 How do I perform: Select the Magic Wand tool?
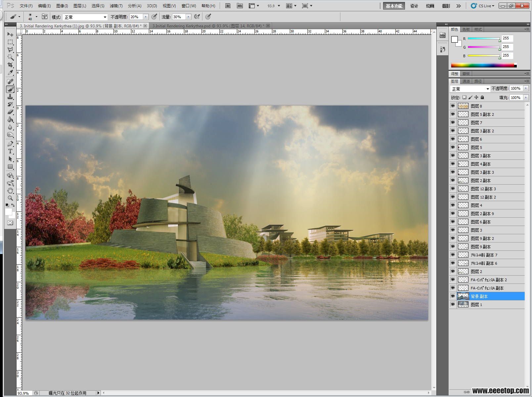point(10,57)
